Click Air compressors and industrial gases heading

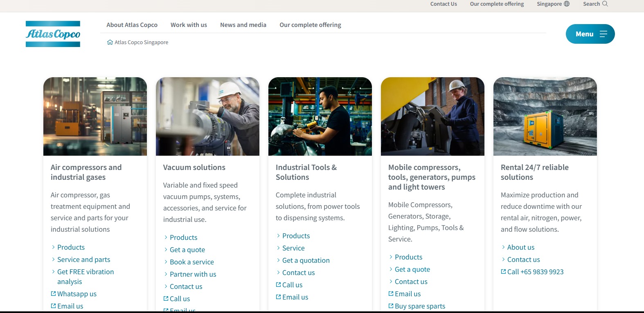[86, 172]
